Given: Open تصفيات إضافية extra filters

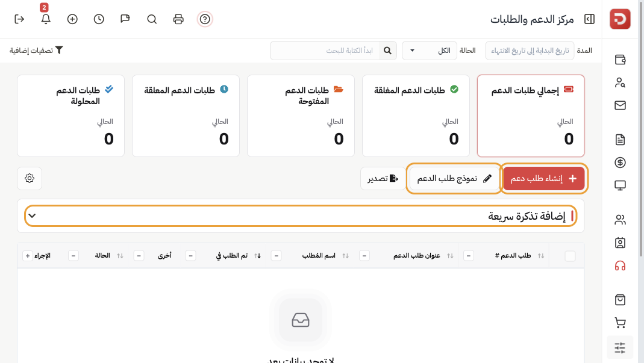Looking at the screenshot, I should (x=36, y=50).
